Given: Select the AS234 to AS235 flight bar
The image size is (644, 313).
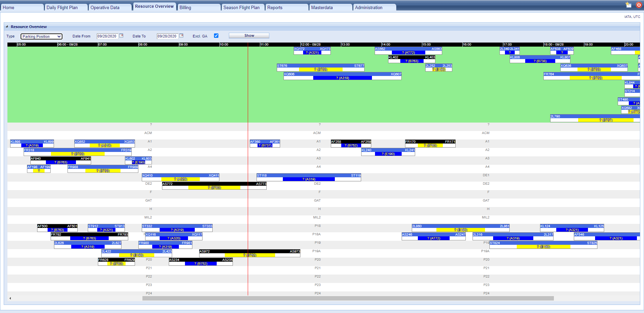Looking at the screenshot, I should click(201, 262).
